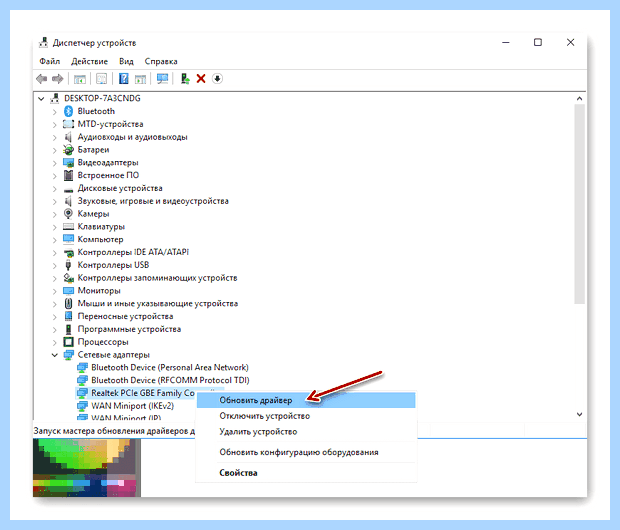620x530 pixels.
Task: Select Bluetooth Device (Personal Area Network)
Action: click(170, 367)
